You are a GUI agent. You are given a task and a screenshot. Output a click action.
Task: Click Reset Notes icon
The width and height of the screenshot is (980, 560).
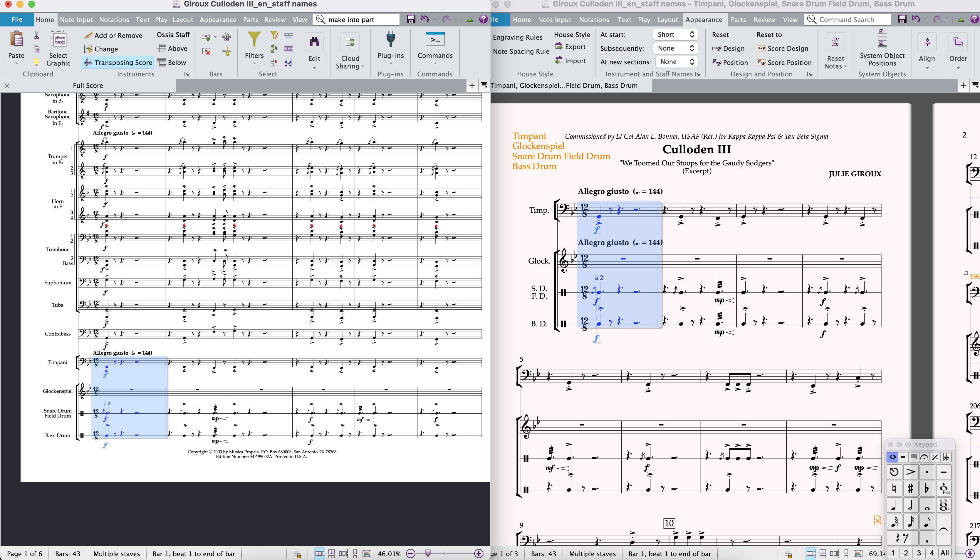pyautogui.click(x=835, y=42)
